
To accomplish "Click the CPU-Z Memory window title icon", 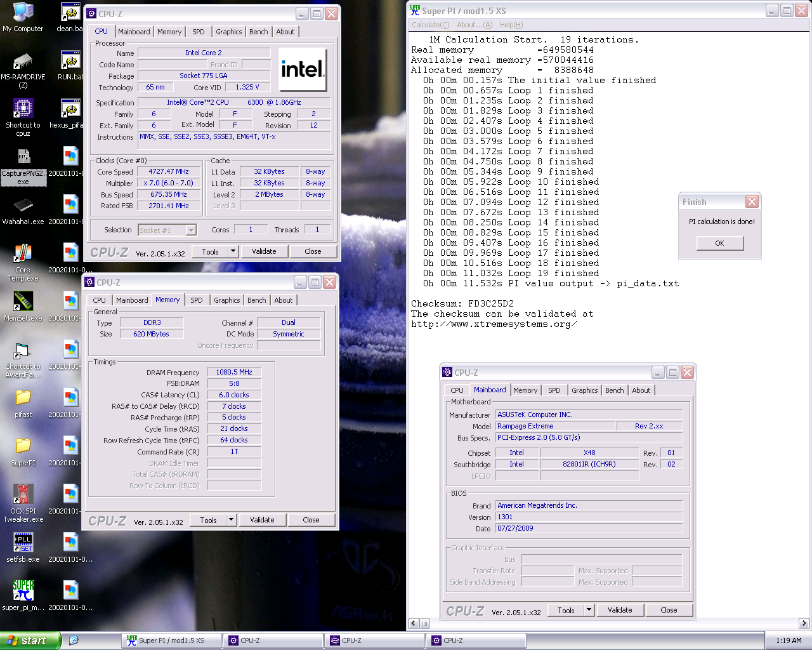I will (x=89, y=282).
